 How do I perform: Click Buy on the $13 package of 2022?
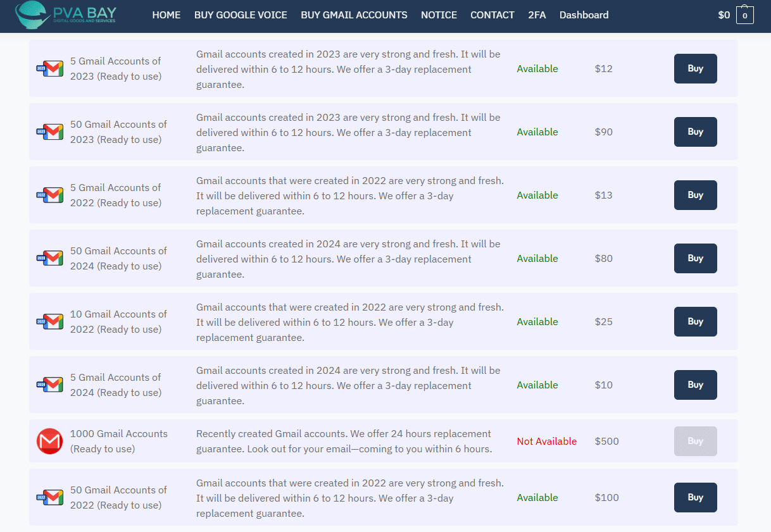click(x=695, y=195)
